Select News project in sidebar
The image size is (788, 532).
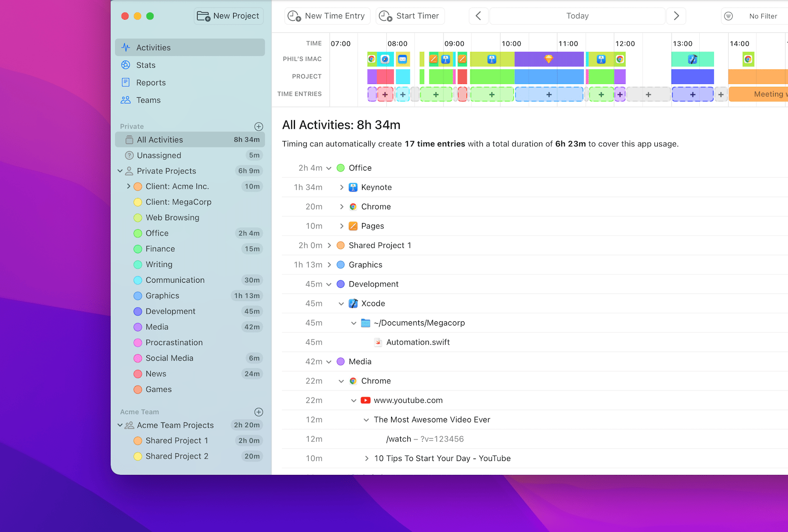[x=190, y=374]
